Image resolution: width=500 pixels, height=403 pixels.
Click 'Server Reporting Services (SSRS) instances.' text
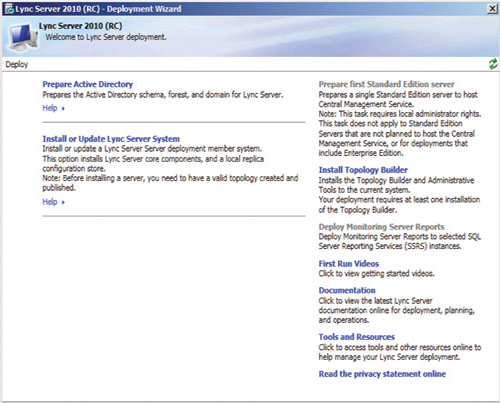point(390,246)
